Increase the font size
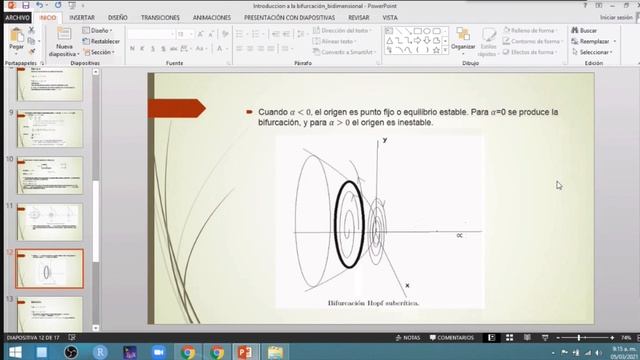The height and width of the screenshot is (360, 640). point(200,34)
